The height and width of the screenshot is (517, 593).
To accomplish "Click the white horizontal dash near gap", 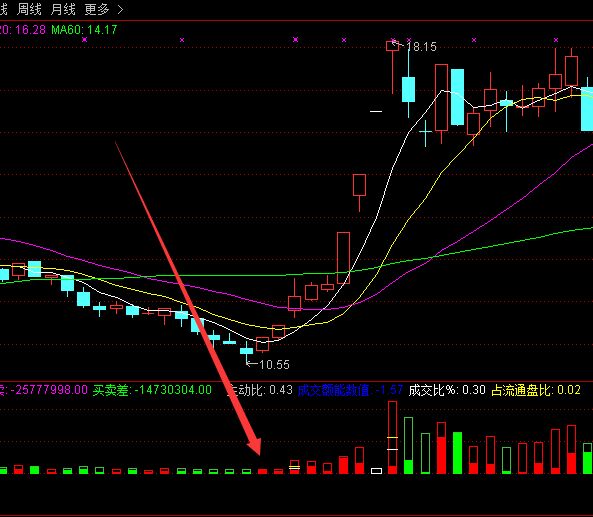I will [x=376, y=111].
